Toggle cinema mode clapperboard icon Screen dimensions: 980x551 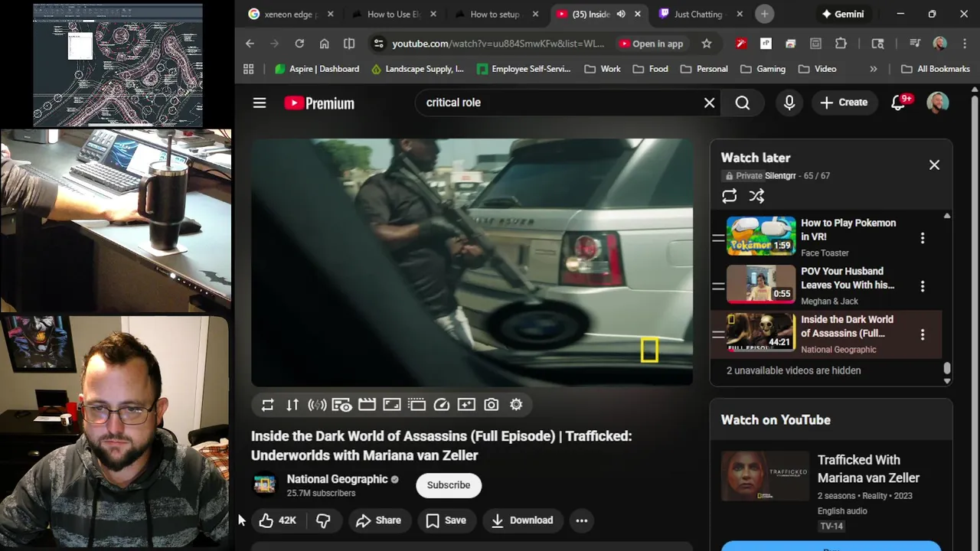point(367,405)
